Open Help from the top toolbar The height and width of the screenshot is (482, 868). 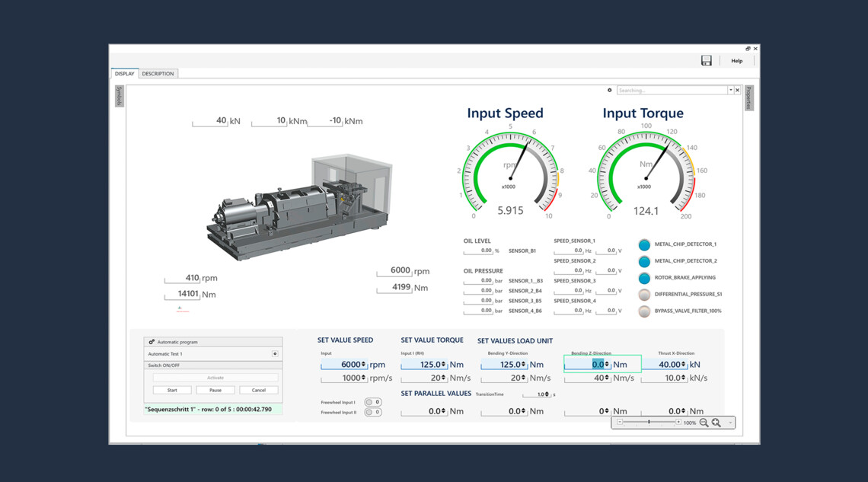[x=737, y=60]
